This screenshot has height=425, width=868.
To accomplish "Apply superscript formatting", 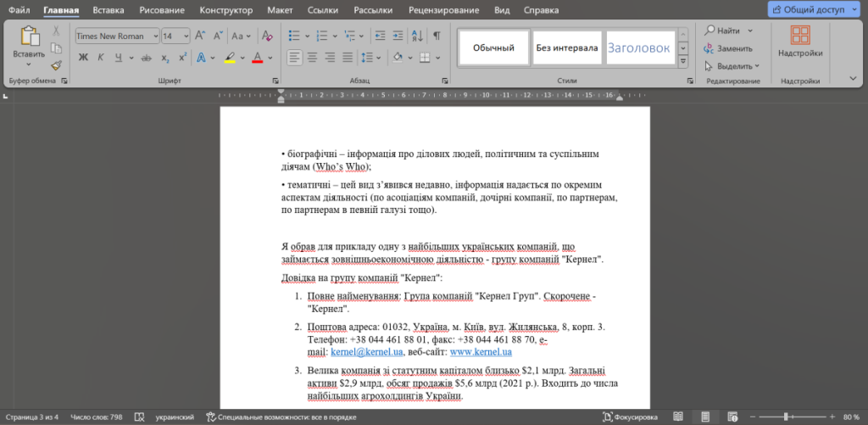I will pos(183,58).
